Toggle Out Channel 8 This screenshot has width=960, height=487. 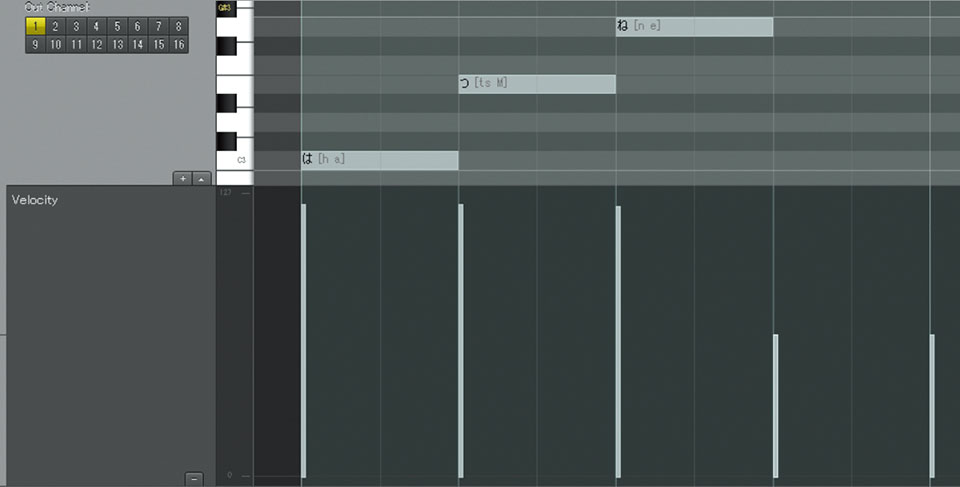[178, 26]
